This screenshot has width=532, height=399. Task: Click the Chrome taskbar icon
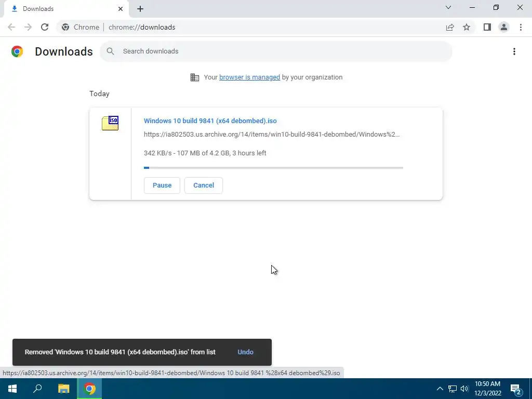pos(89,389)
